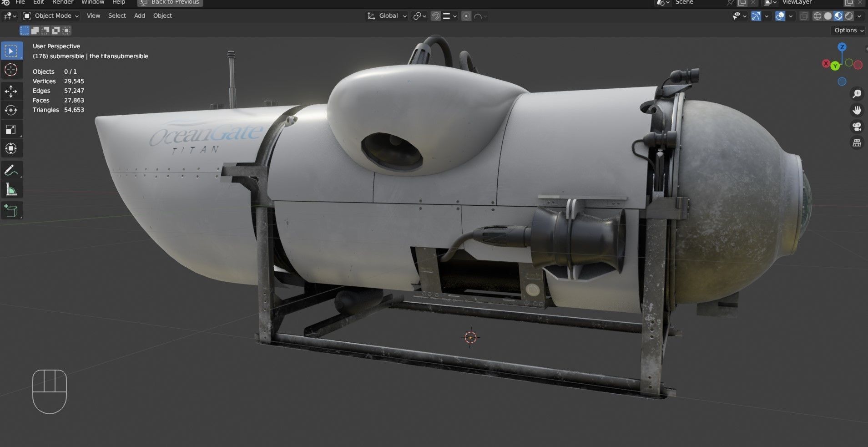Open the Object Mode dropdown
The width and height of the screenshot is (868, 447).
click(x=51, y=16)
